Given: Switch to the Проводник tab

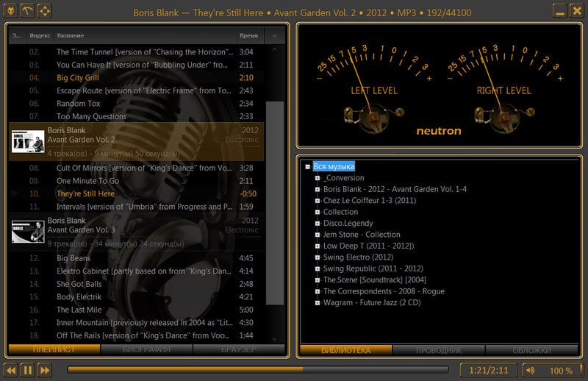Looking at the screenshot, I should click(x=439, y=350).
